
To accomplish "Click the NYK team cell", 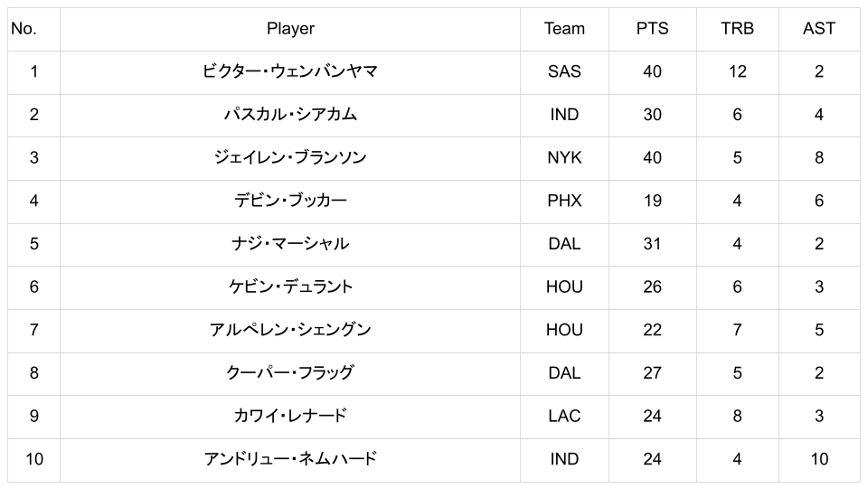I will coord(564,157).
